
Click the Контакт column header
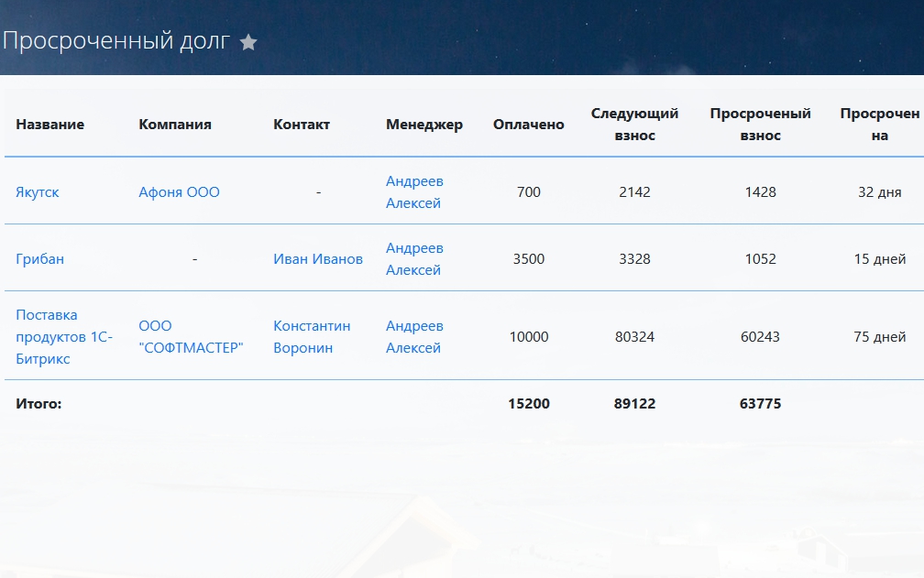tap(302, 125)
